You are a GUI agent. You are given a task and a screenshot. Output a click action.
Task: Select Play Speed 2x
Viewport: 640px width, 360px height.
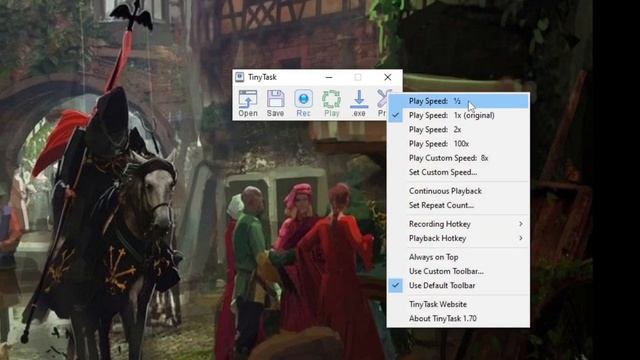458,129
